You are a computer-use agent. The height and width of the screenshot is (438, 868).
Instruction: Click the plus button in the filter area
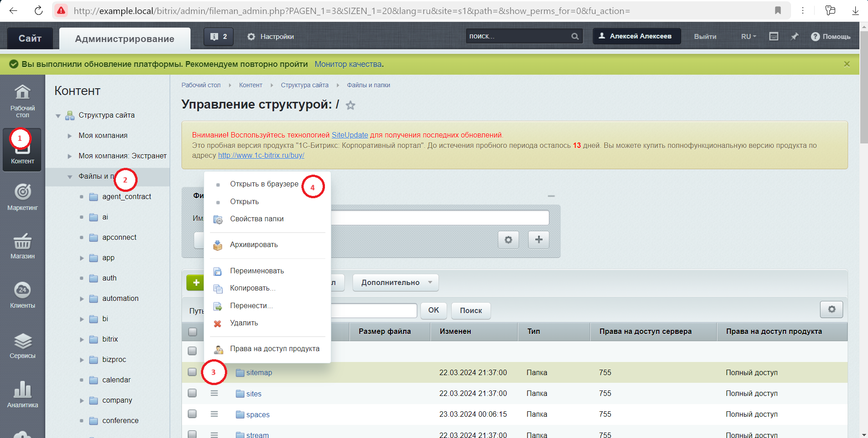[x=539, y=239]
